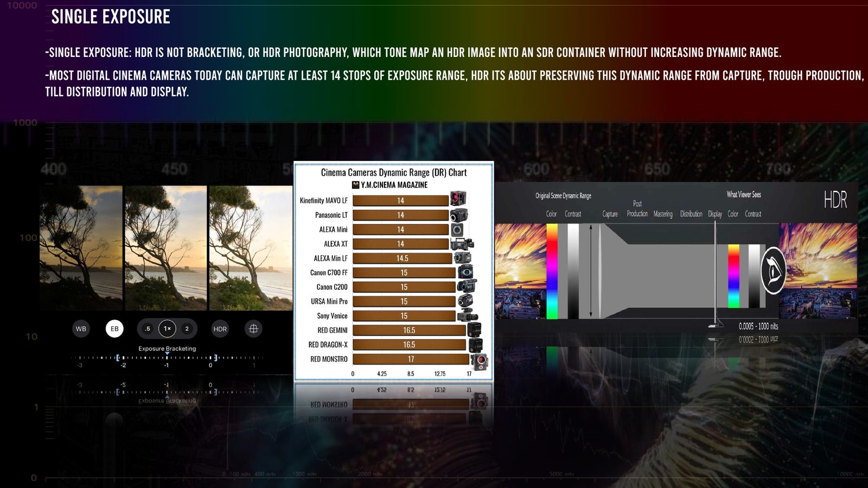This screenshot has width=868, height=488.
Task: Click the large "HDR" heading in diagram
Action: 835,200
